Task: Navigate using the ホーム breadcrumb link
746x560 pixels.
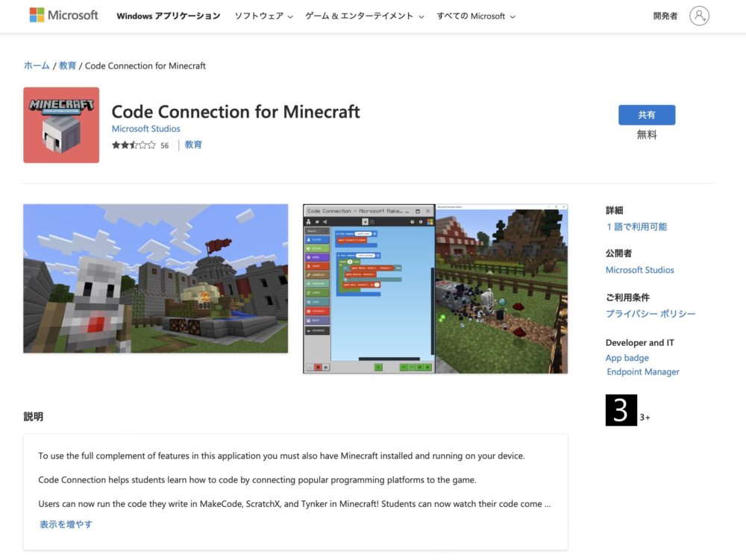Action: [x=36, y=65]
